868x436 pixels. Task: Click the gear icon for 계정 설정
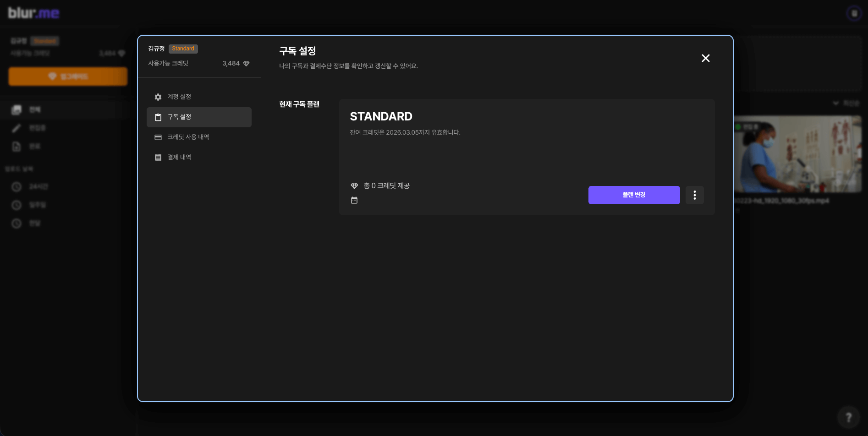coord(158,97)
